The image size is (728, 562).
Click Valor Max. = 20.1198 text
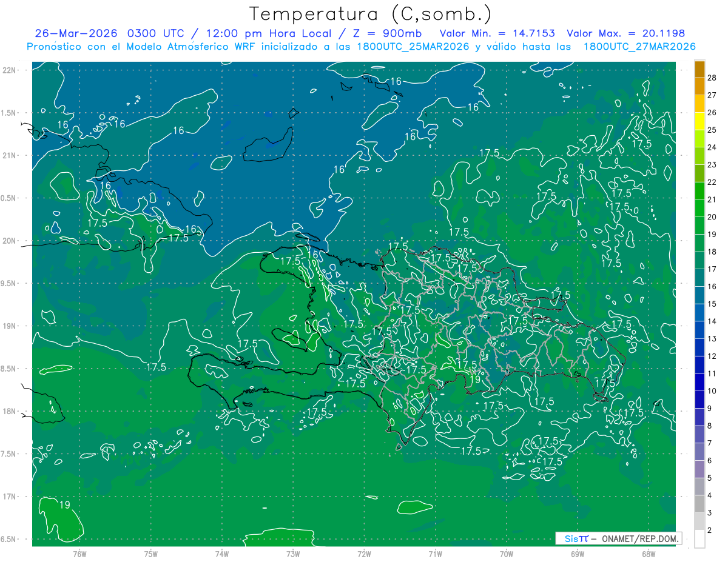tap(625, 33)
